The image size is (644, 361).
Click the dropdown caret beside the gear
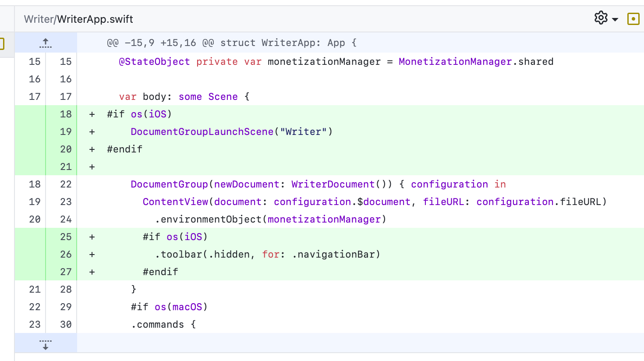coord(615,19)
